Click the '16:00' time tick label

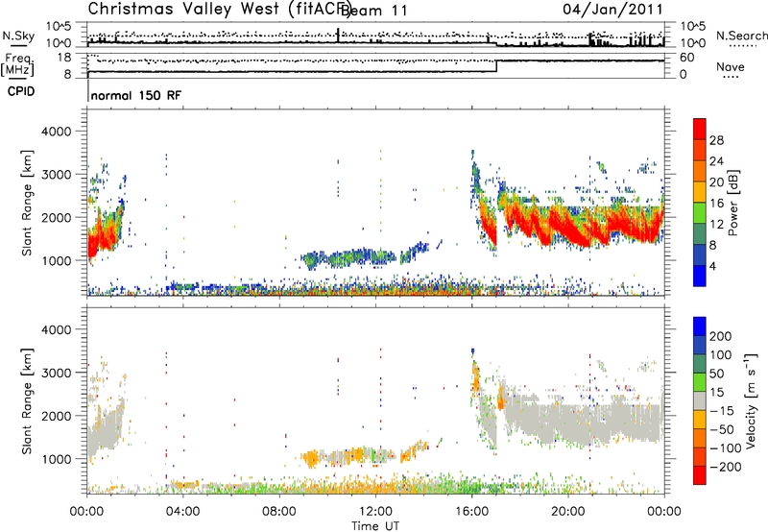click(x=471, y=512)
